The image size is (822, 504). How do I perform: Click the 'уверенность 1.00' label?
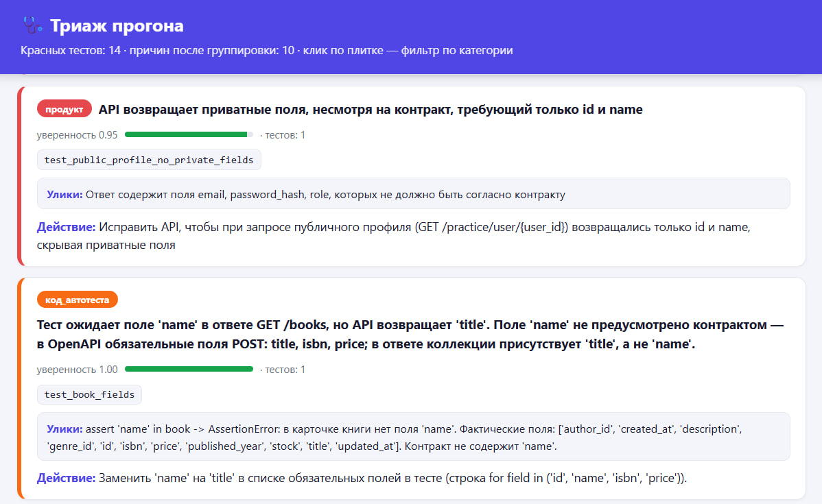pyautogui.click(x=77, y=370)
